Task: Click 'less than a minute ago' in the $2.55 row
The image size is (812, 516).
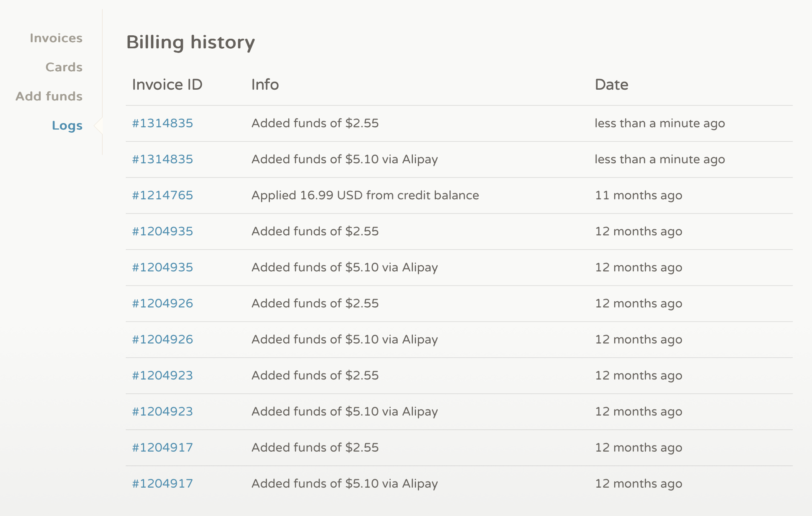Action: [x=660, y=123]
